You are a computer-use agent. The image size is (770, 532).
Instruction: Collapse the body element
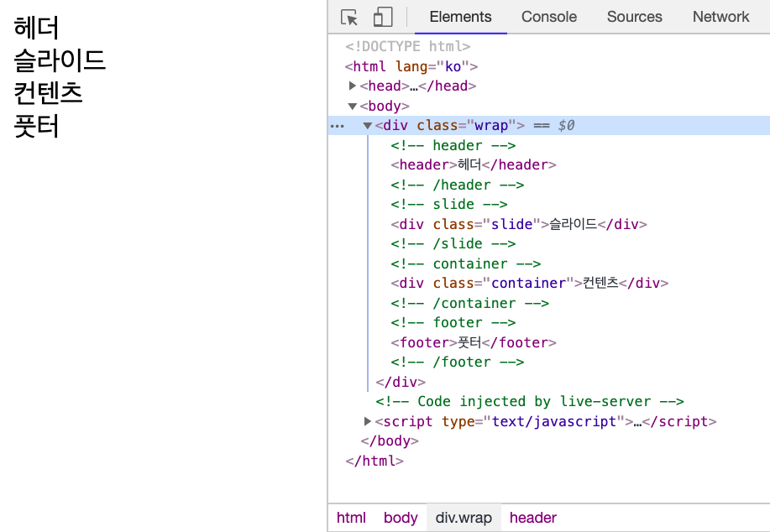coord(352,106)
